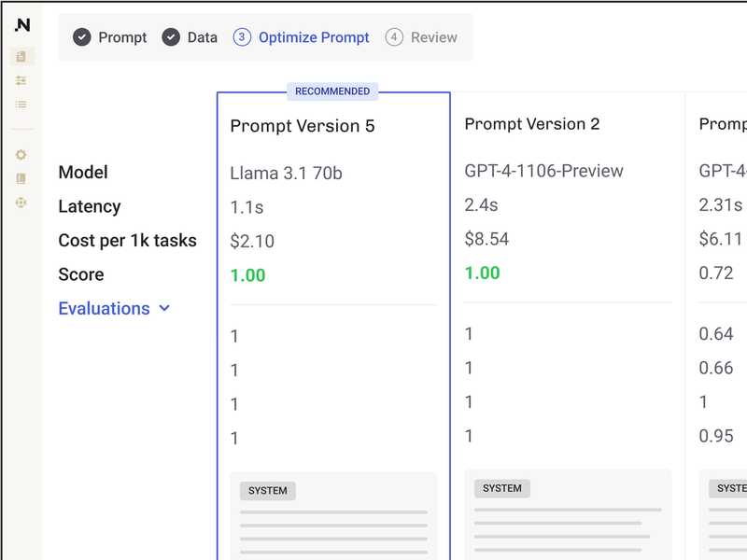Click the Evaluations link label
Image resolution: width=747 pixels, height=560 pixels.
pyautogui.click(x=104, y=308)
